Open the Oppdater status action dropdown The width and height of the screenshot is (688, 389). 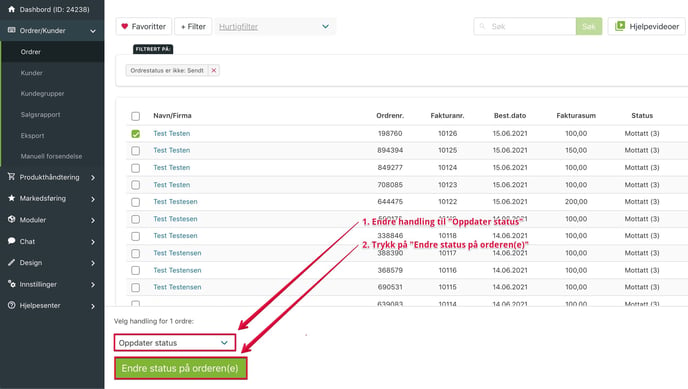(175, 343)
